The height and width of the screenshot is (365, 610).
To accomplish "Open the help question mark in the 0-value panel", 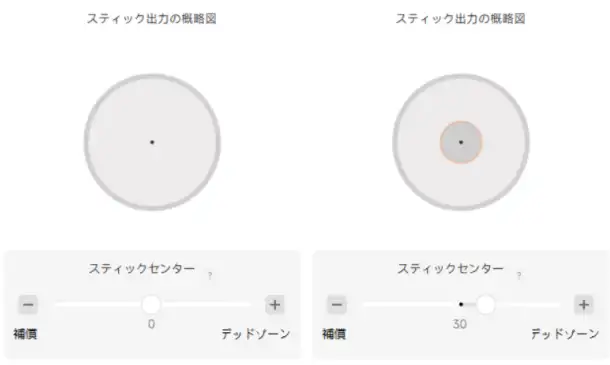I will [x=210, y=276].
